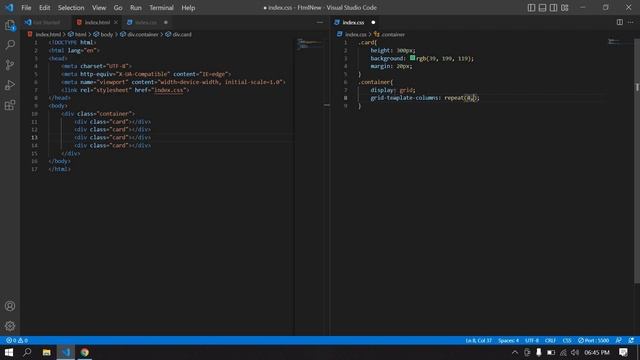Open More Actions of right editor group
640x360 pixels.
631,22
